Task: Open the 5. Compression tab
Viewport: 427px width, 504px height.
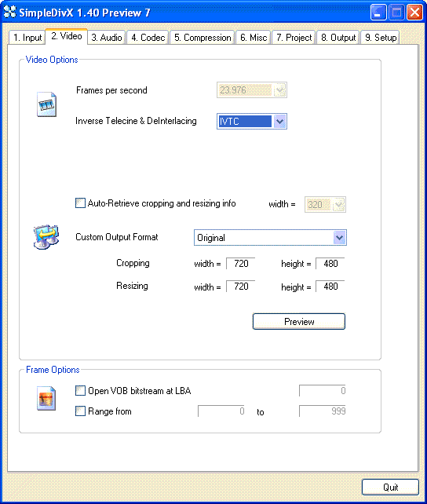Action: (203, 38)
